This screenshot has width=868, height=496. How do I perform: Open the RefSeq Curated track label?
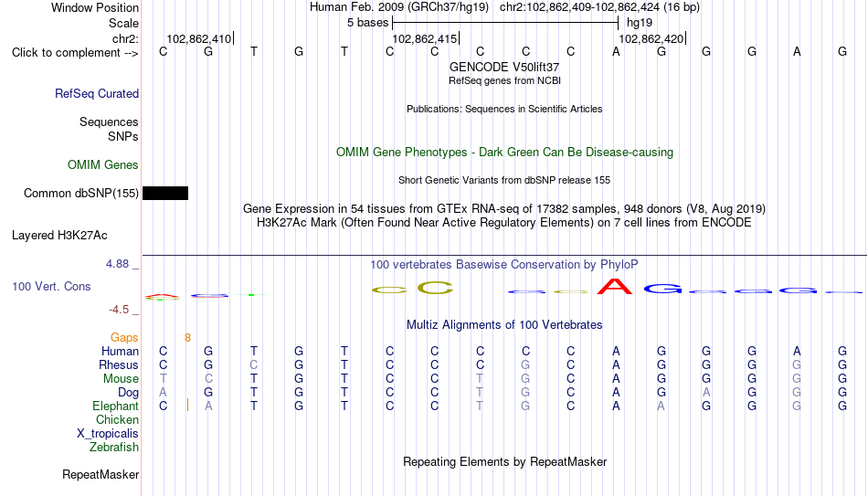tap(97, 93)
